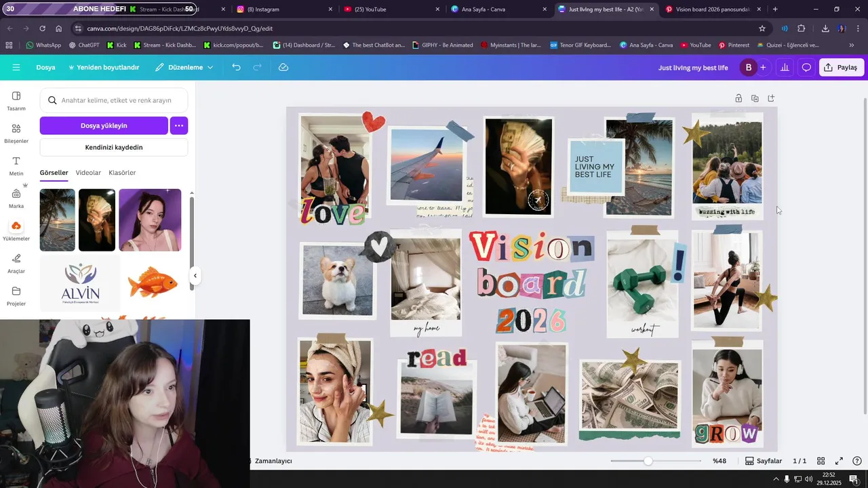Open the Bileşenler sidebar panel
This screenshot has height=488, width=868.
(16, 133)
